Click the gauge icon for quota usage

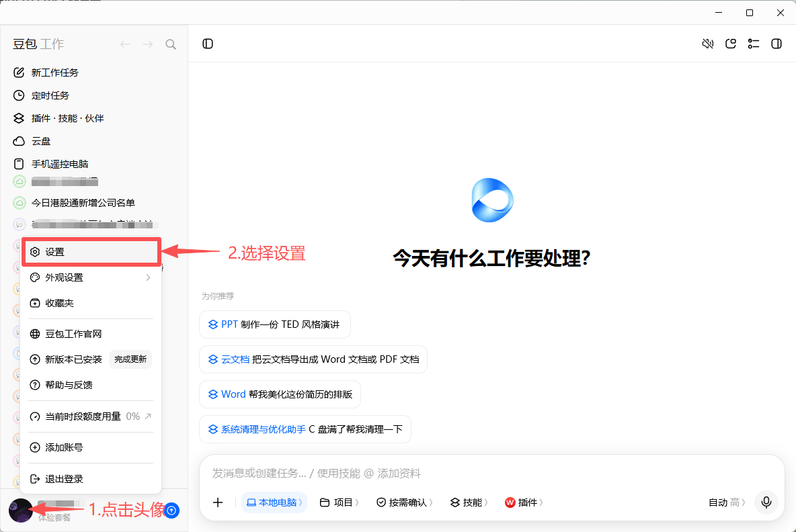[35, 416]
